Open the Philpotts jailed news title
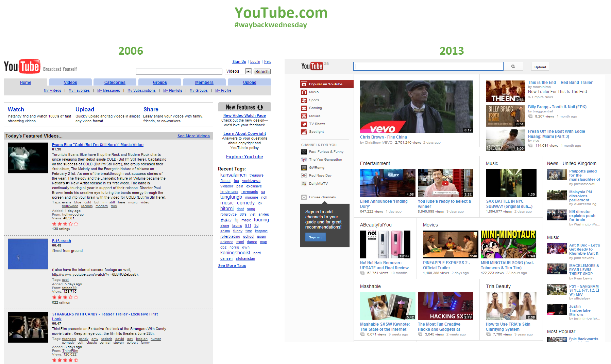The image size is (611, 364). 585,175
